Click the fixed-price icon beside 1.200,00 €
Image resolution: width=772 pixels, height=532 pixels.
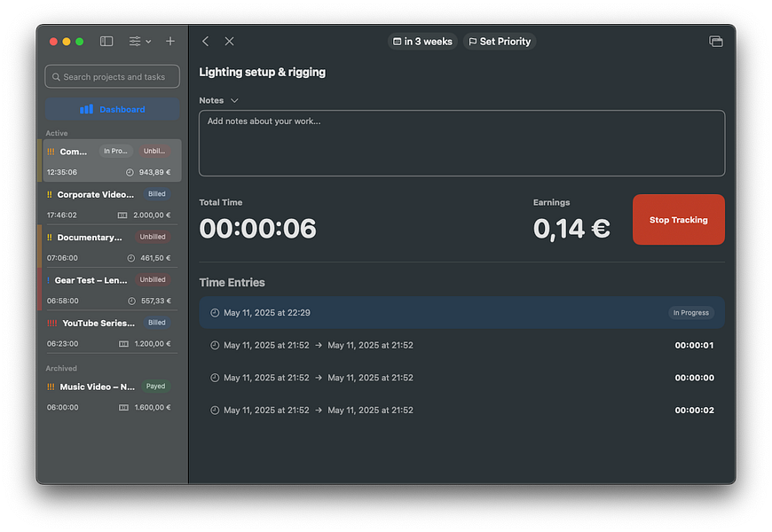(x=123, y=343)
